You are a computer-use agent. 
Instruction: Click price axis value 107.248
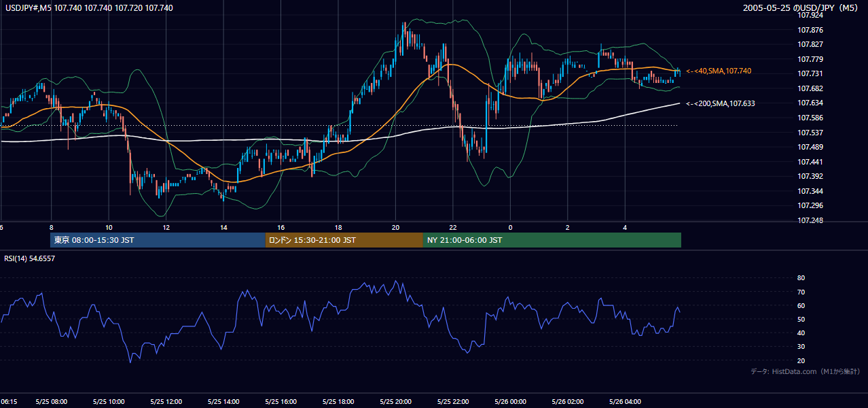tap(811, 220)
